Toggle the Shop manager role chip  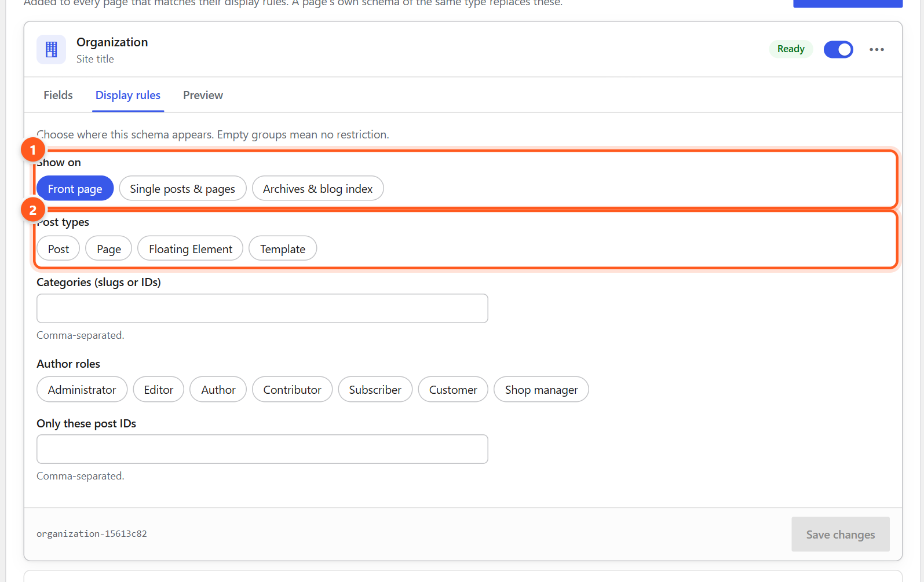click(542, 390)
